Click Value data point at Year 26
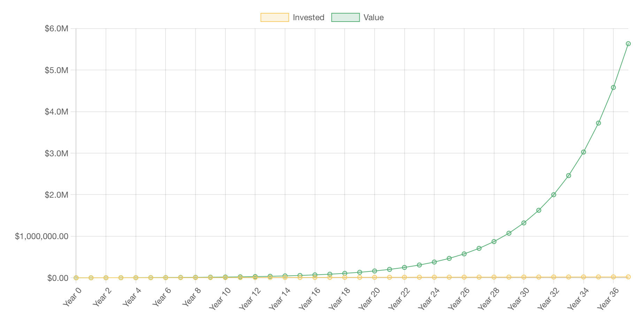 464,254
